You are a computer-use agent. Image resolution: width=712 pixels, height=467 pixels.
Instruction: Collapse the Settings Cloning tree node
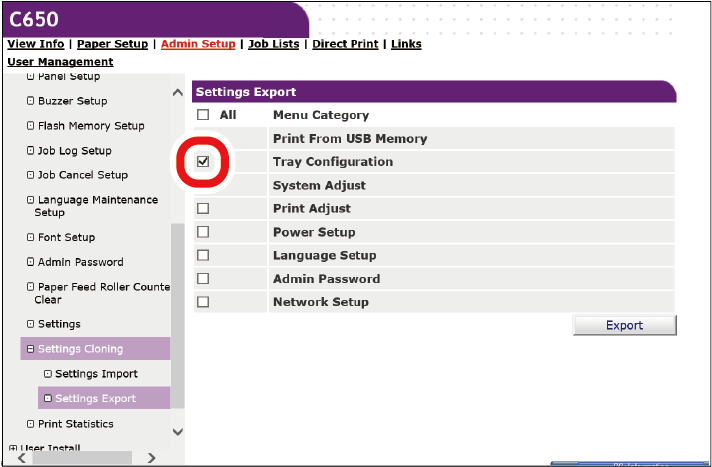pos(30,349)
